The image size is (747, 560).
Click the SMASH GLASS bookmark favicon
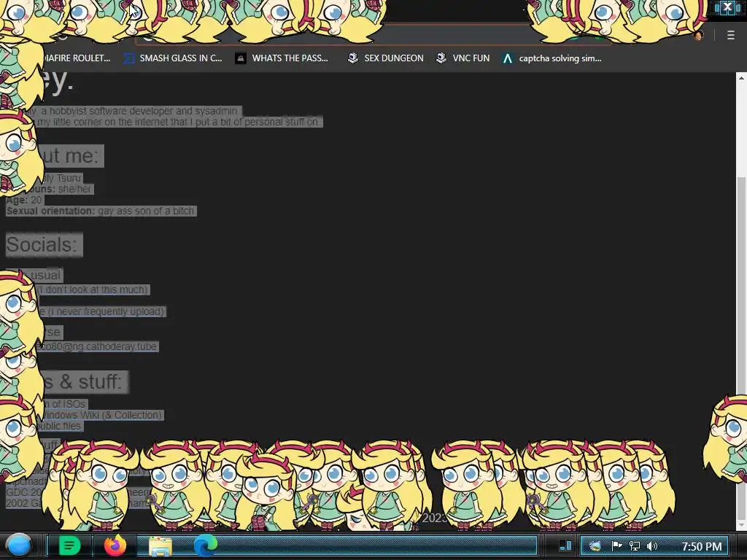(x=128, y=58)
